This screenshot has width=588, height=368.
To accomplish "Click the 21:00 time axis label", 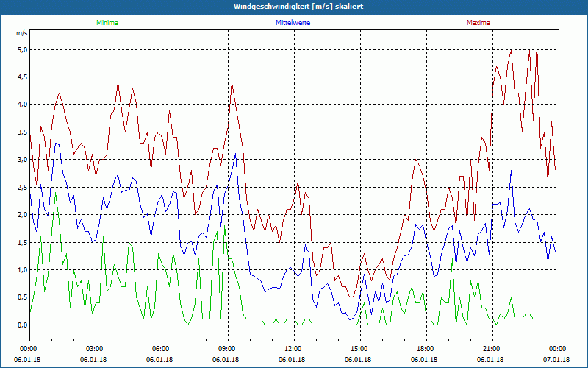I will coord(492,349).
